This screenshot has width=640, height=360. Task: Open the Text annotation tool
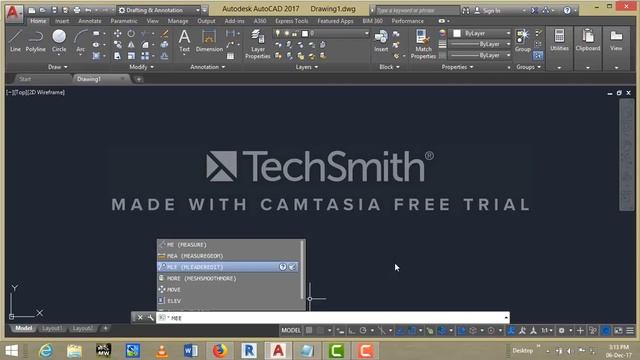point(184,41)
